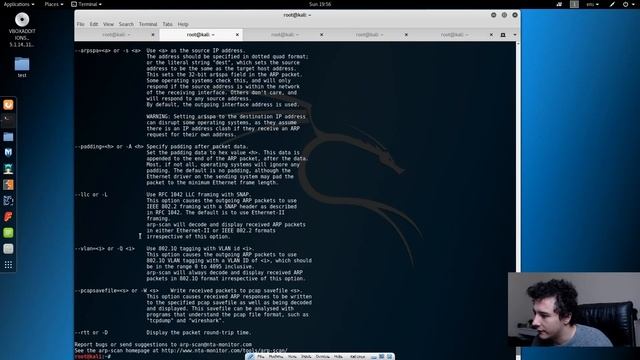Close the first terminal tab

(x=153, y=35)
